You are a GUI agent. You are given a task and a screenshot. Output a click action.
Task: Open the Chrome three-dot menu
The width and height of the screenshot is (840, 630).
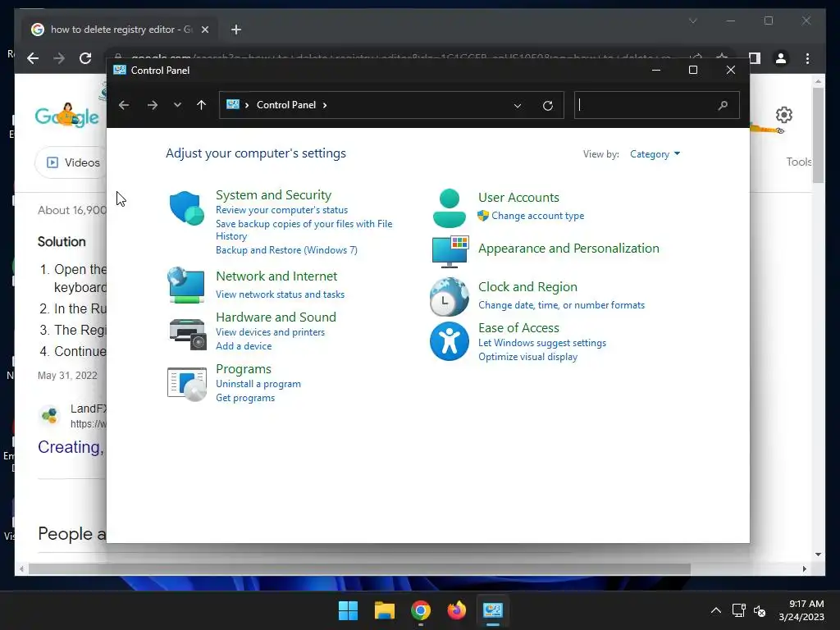tap(807, 58)
